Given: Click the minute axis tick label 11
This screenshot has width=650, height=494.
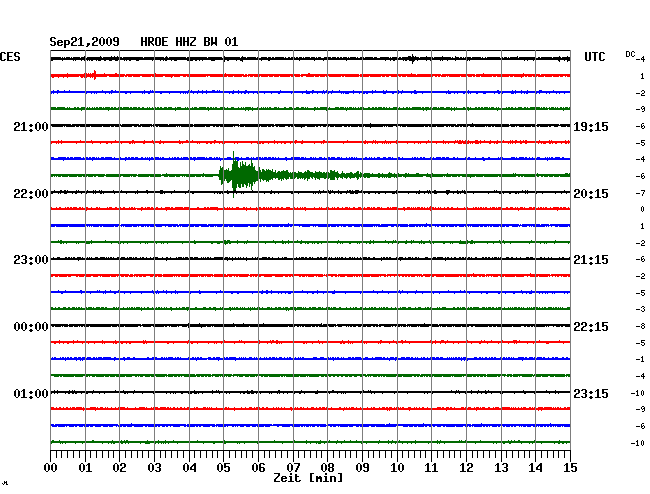Looking at the screenshot, I should point(431,467).
